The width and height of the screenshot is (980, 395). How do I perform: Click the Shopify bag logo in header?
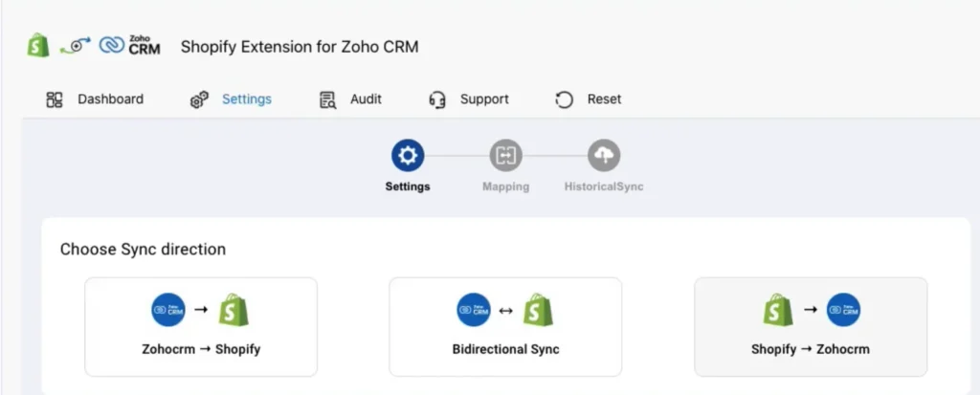(x=38, y=45)
